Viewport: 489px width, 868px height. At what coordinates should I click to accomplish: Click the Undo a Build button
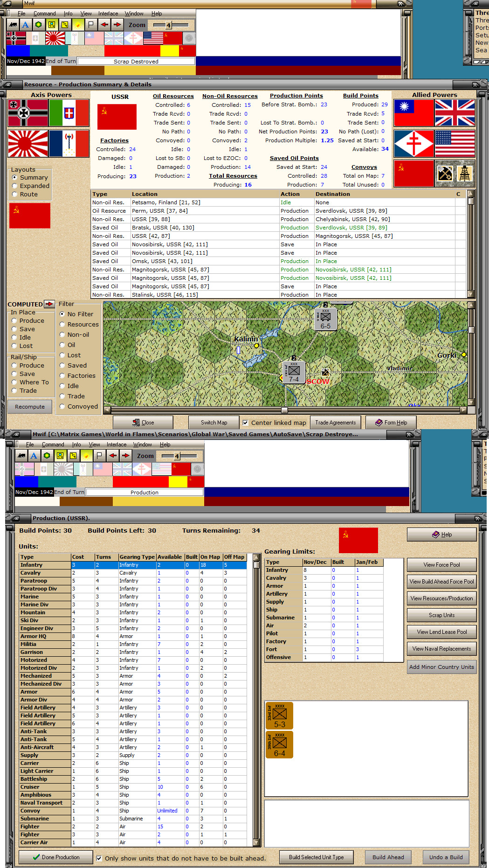pos(446,857)
